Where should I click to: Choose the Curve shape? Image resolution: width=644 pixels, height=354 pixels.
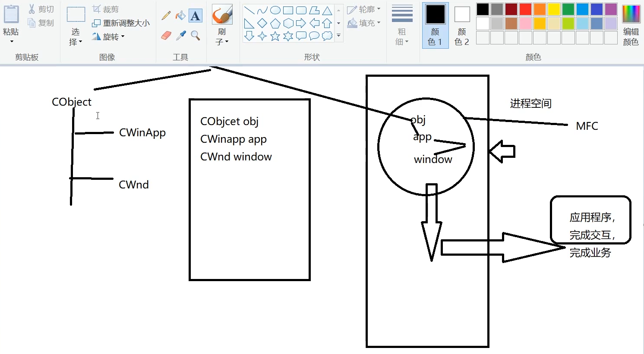[x=262, y=10]
